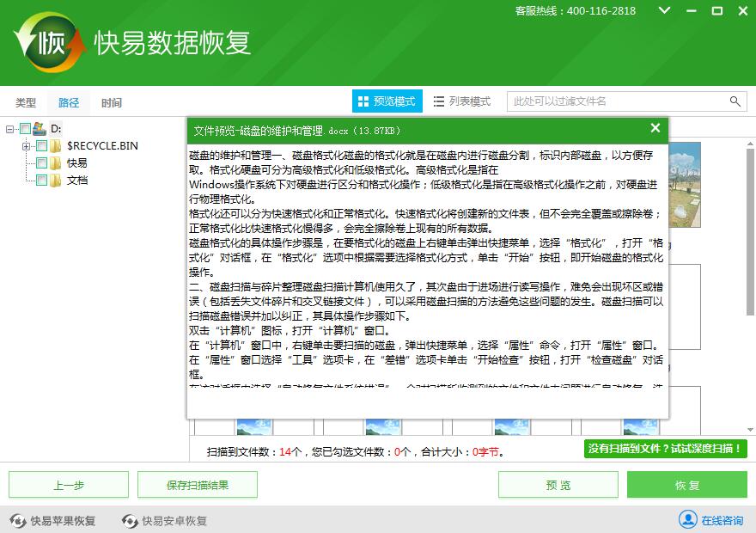The image size is (756, 533).
Task: Maximize the 快易数据恢复 window
Action: pos(717,10)
